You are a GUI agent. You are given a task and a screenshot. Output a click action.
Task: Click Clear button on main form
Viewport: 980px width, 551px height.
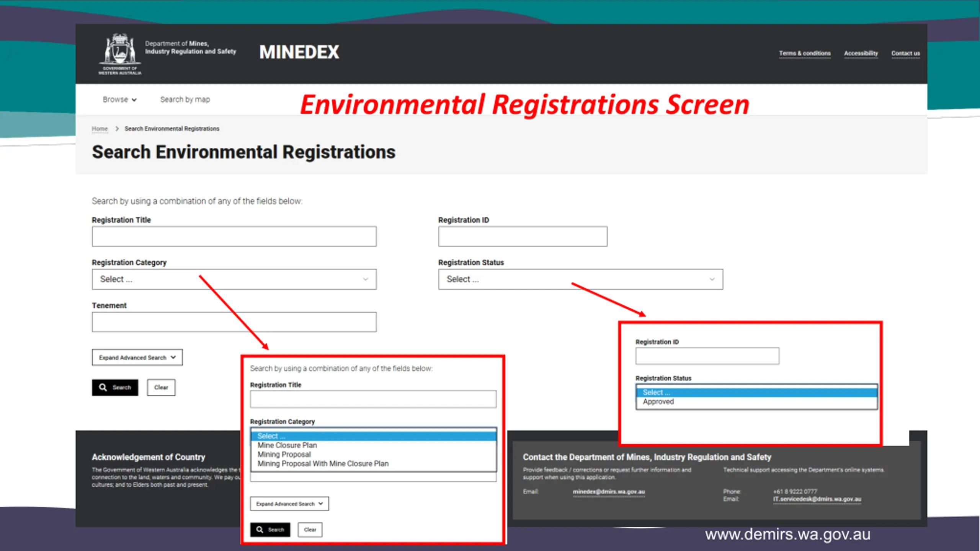[161, 387]
